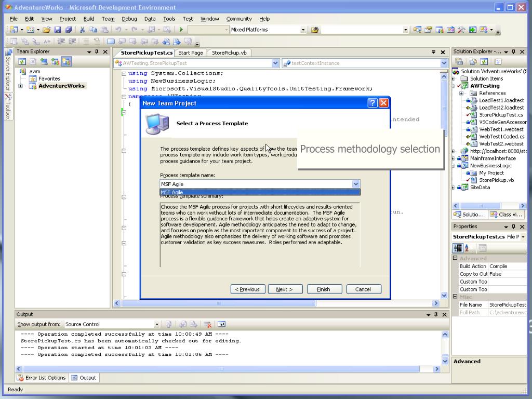Click the highlighted last icon in Team Explorer toolbar

[x=66, y=62]
